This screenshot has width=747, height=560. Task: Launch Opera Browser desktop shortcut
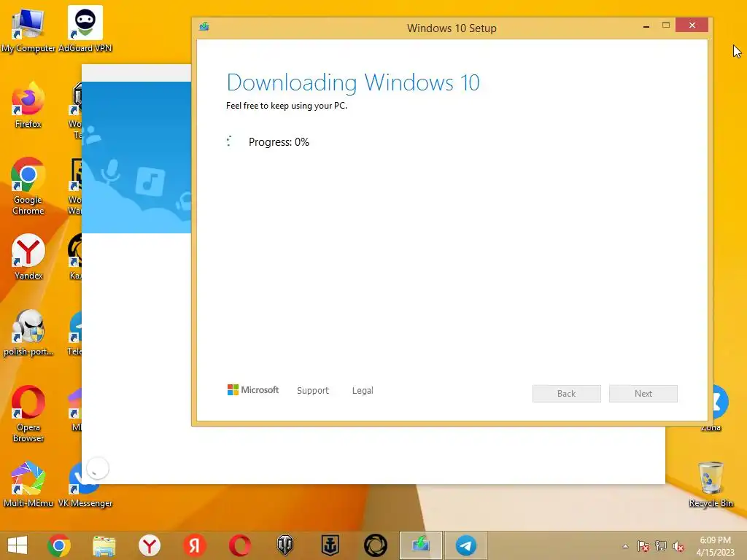click(x=28, y=414)
